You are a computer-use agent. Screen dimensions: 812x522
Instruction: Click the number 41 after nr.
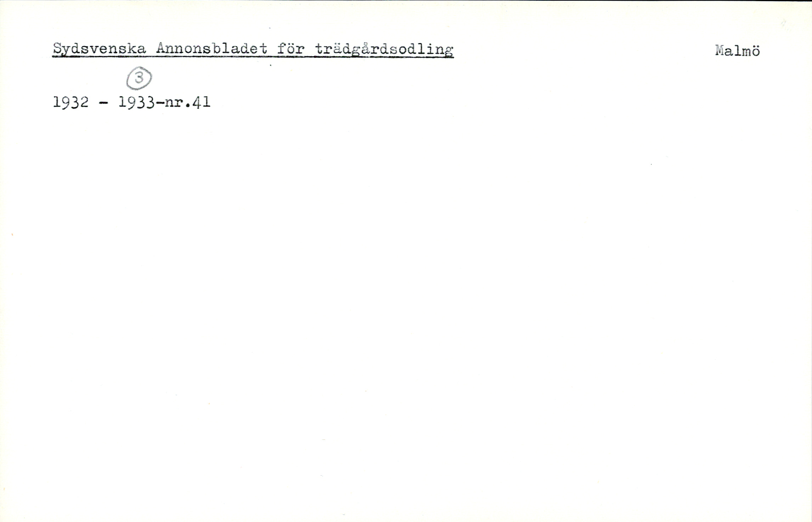click(x=201, y=102)
